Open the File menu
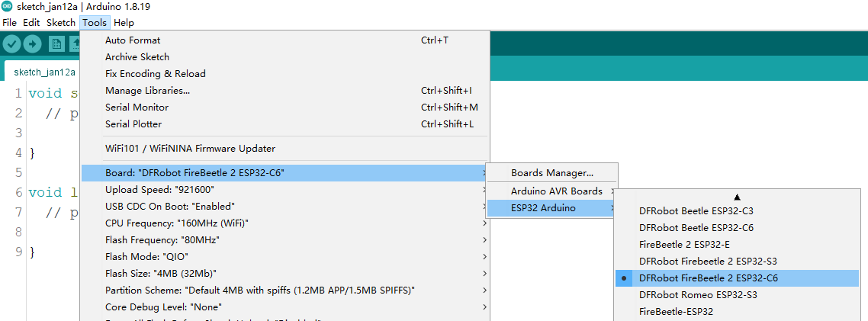Viewport: 868px width, 321px height. pos(10,23)
